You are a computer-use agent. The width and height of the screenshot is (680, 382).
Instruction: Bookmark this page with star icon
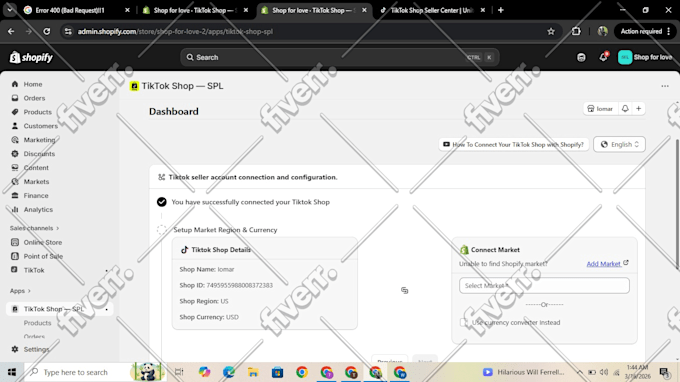[x=551, y=31]
